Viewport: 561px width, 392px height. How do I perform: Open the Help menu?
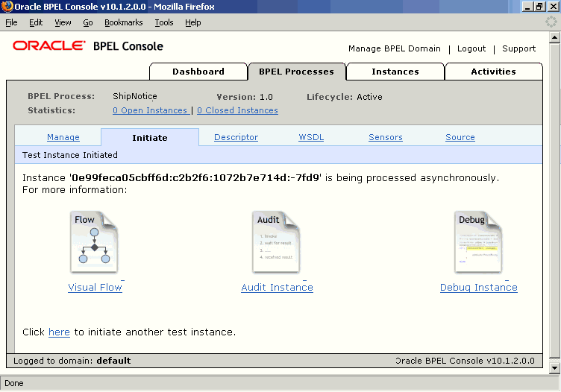tap(192, 22)
